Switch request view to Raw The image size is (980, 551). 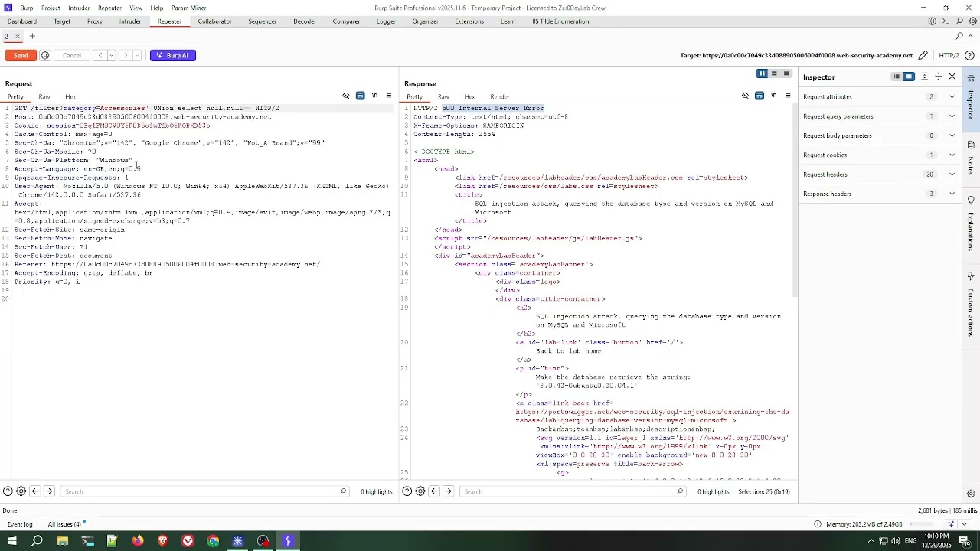[x=44, y=96]
